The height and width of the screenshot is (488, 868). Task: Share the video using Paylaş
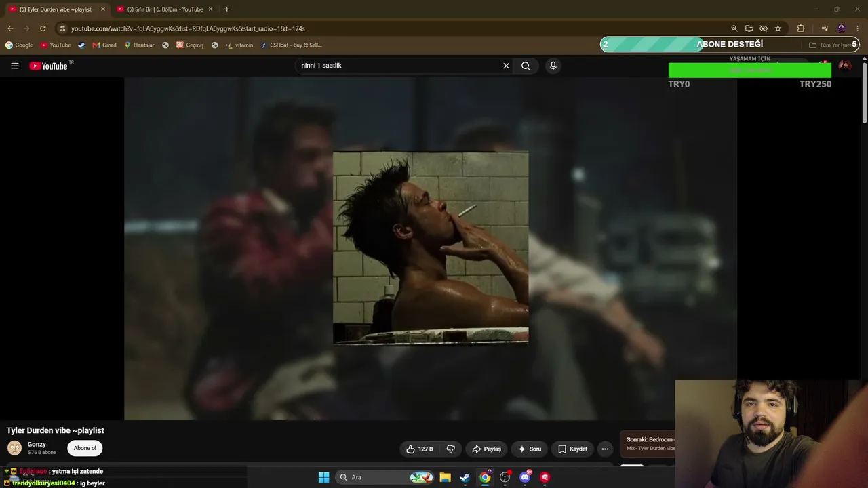click(x=486, y=449)
